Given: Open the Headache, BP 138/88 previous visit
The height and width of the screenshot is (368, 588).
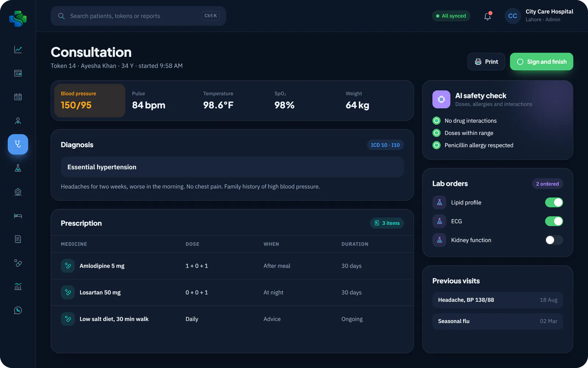Looking at the screenshot, I should coord(498,300).
